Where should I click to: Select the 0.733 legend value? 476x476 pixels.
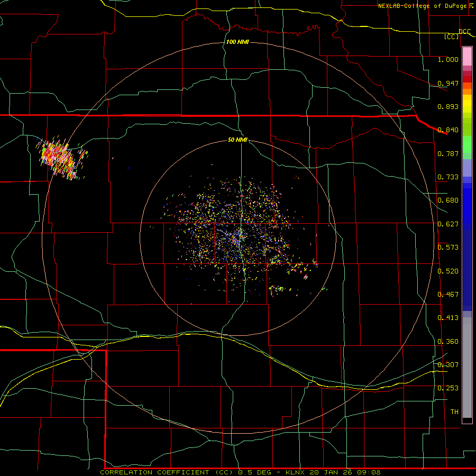coord(448,177)
